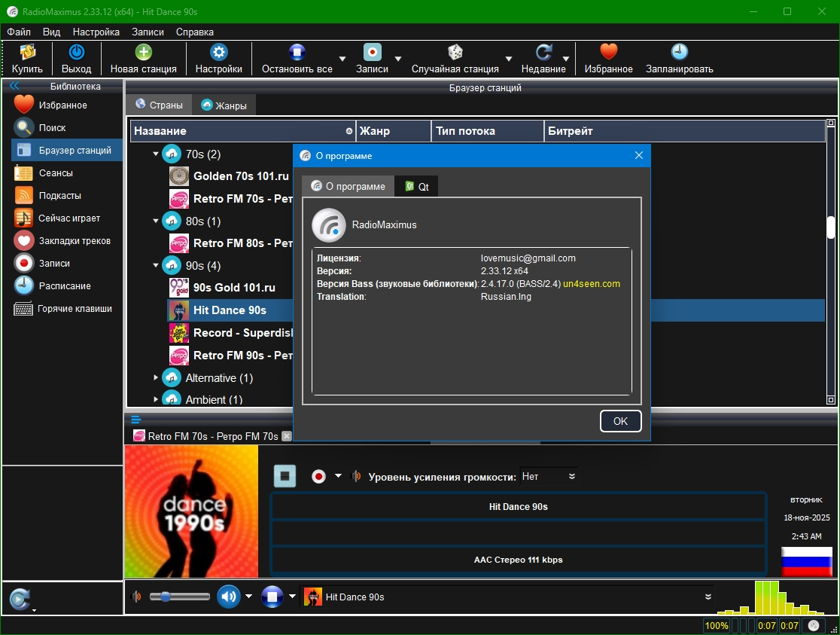
Task: Click the record button in player panel
Action: coord(318,476)
